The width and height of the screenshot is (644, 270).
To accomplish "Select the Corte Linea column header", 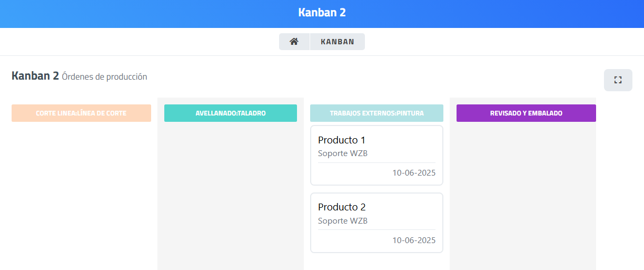I will [x=81, y=113].
